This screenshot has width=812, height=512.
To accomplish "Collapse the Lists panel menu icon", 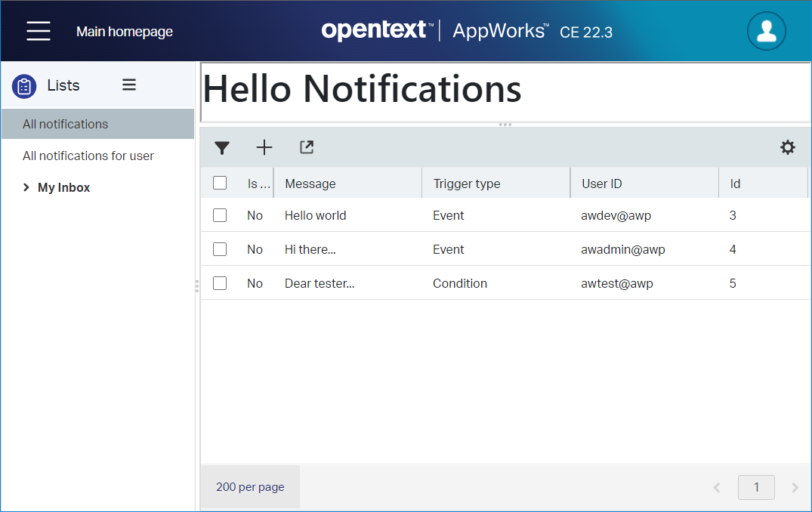I will click(129, 85).
